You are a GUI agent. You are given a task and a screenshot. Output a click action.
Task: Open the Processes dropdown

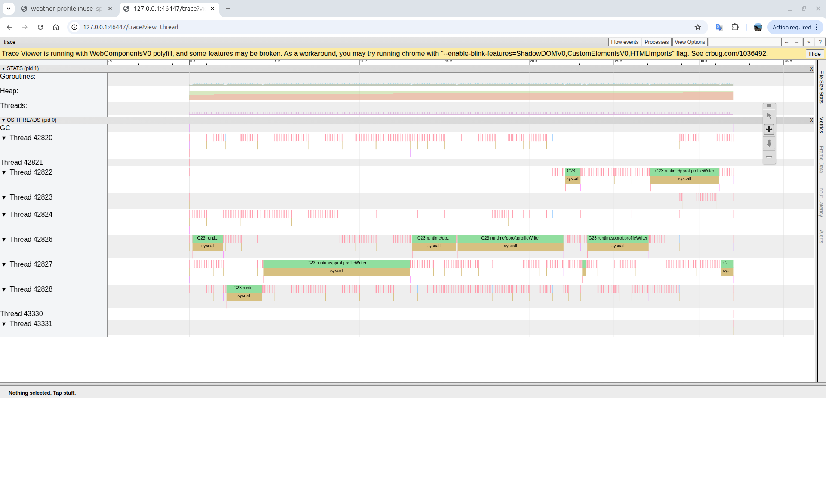(x=656, y=42)
